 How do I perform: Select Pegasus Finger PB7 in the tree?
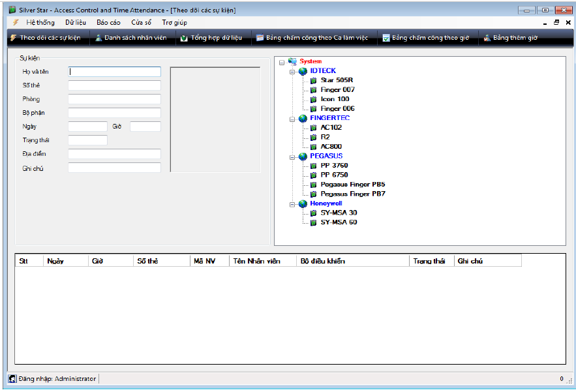click(352, 194)
